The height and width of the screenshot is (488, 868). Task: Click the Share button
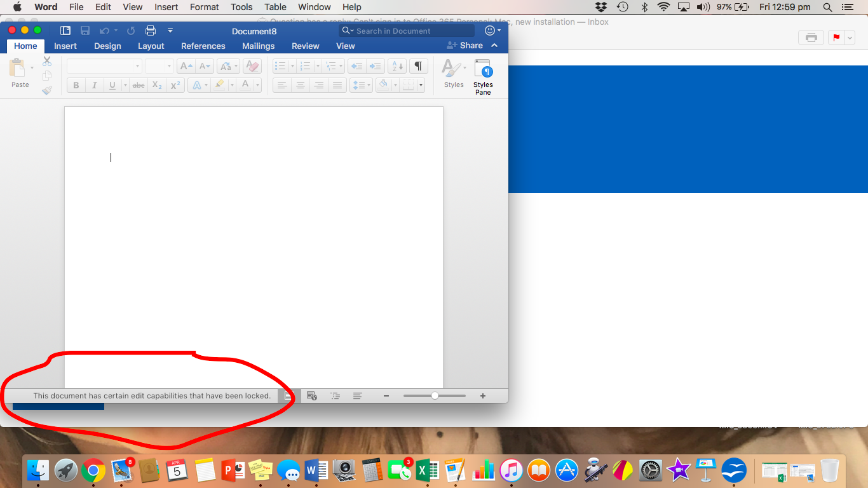click(x=465, y=46)
